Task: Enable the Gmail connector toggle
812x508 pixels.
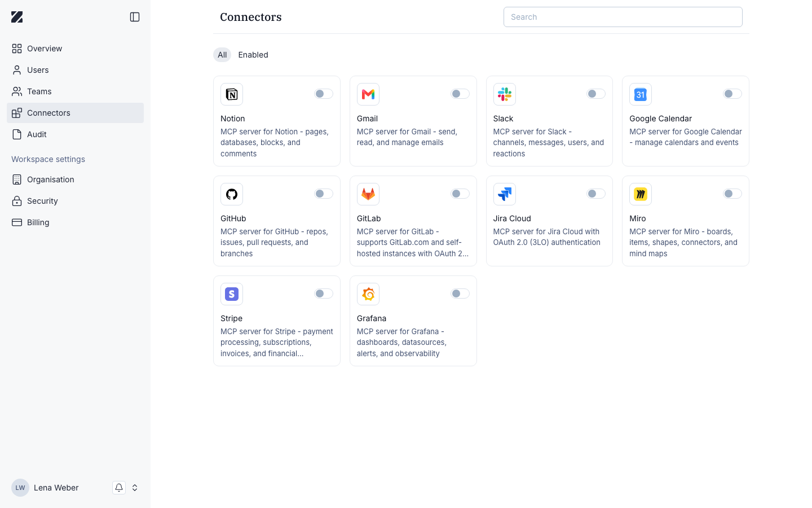Action: pyautogui.click(x=460, y=94)
